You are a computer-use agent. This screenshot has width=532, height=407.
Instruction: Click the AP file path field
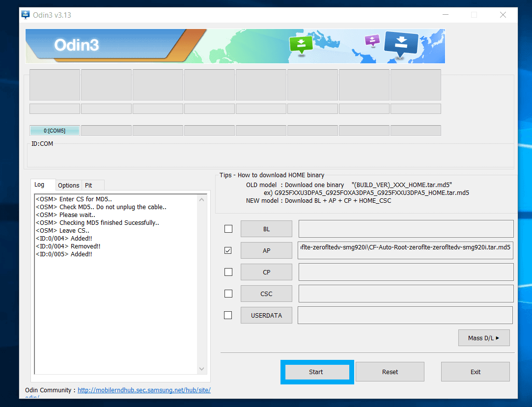405,251
